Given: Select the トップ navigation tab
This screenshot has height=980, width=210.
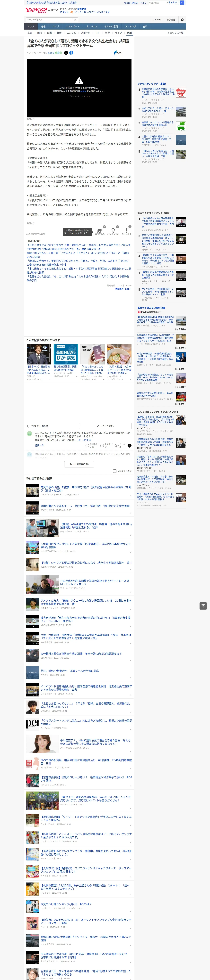Looking at the screenshot, I should click(x=31, y=27).
